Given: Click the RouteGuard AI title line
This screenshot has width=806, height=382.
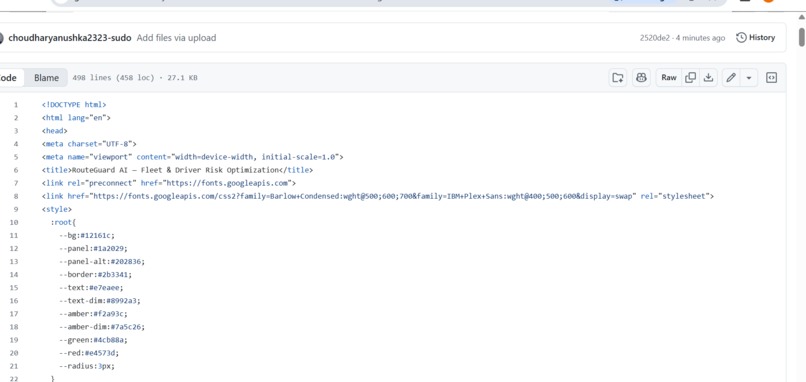Looking at the screenshot, I should click(177, 170).
